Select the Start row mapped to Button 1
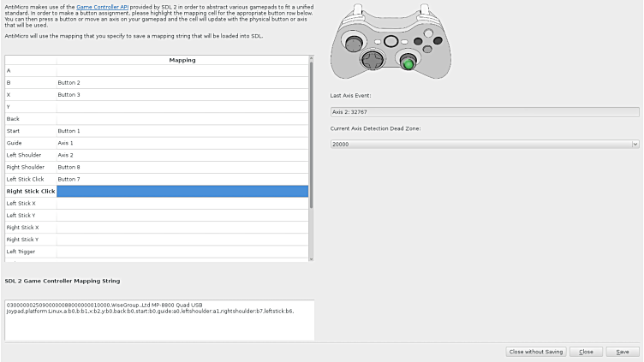This screenshot has height=362, width=644. click(182, 130)
